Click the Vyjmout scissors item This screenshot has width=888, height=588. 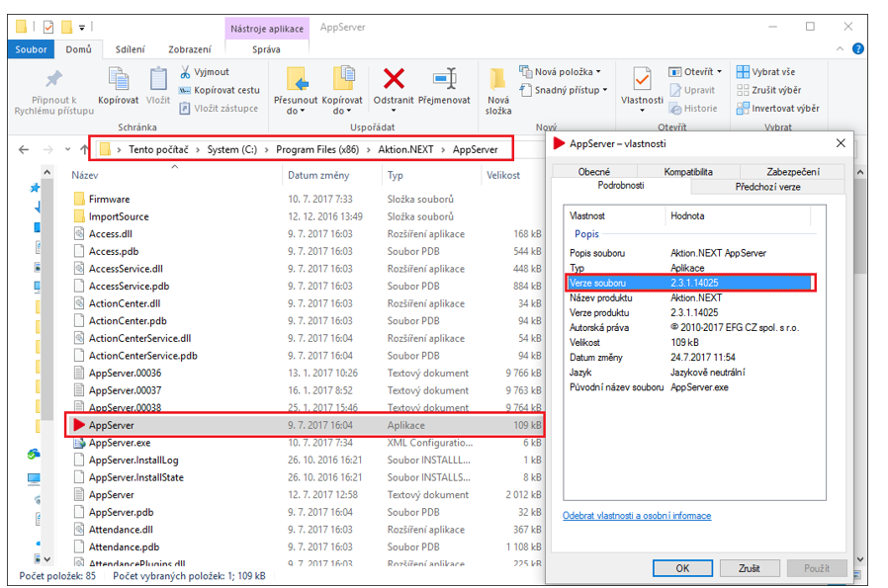coord(205,72)
